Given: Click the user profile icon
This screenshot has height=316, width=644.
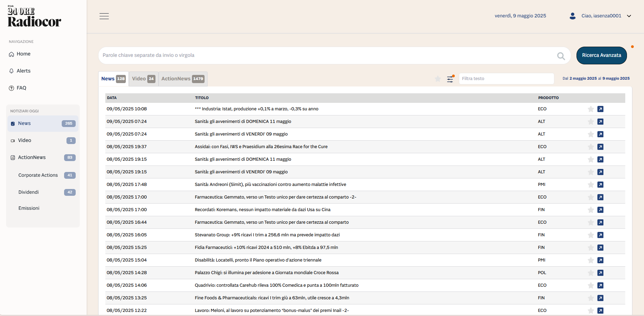Looking at the screenshot, I should (x=573, y=16).
